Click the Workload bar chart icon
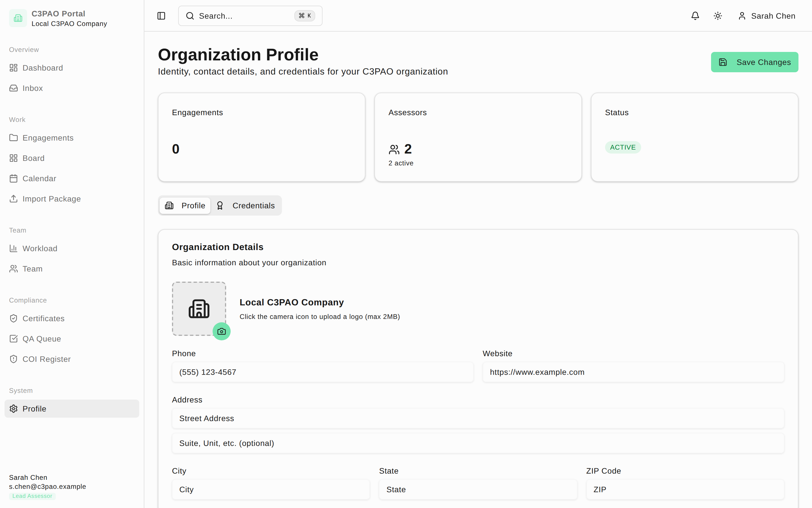The image size is (812, 508). coord(14,248)
